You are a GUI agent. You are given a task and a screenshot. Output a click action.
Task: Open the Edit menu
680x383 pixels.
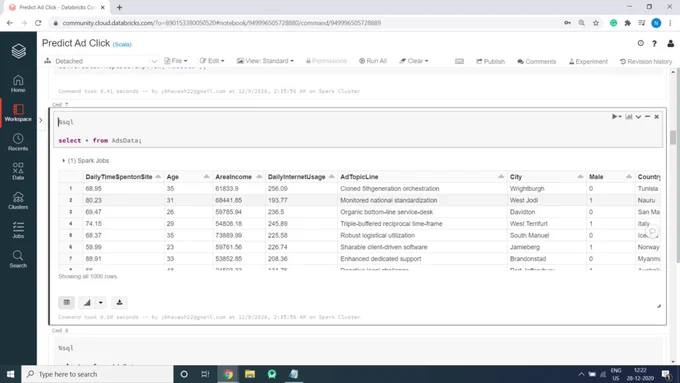212,61
